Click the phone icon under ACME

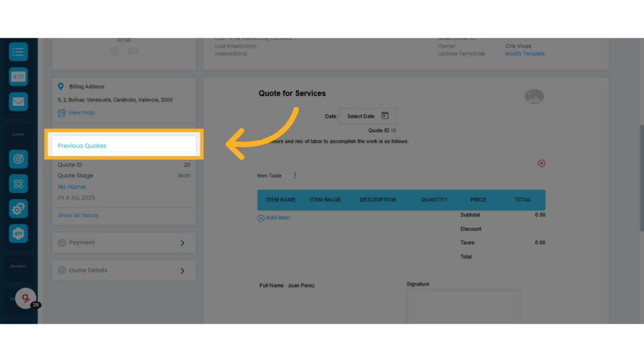pos(114,51)
